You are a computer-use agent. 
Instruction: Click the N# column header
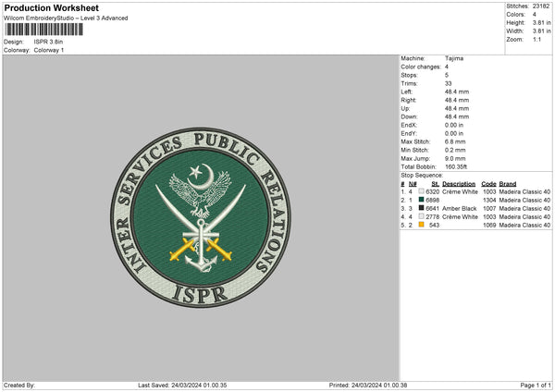(413, 184)
